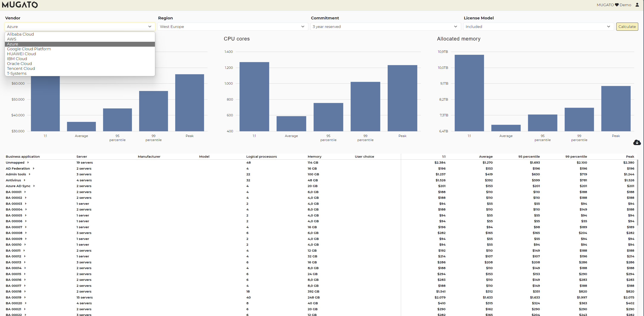Select Google Cloud Platform from vendor list
The height and width of the screenshot is (316, 644).
pos(29,49)
